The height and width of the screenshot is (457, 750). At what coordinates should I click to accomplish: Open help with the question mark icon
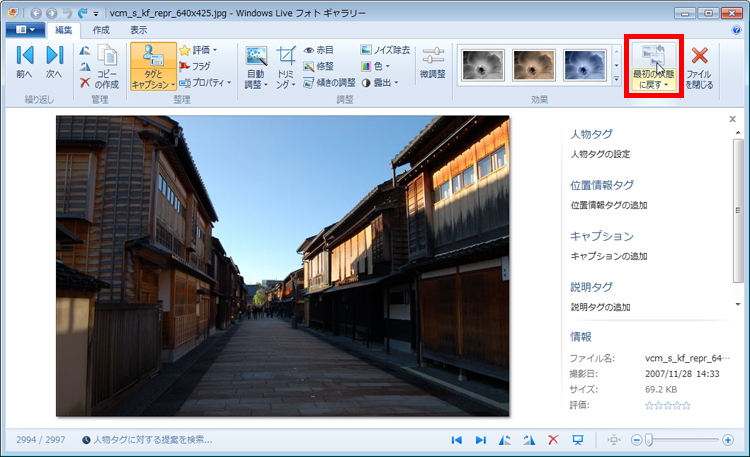(x=736, y=30)
